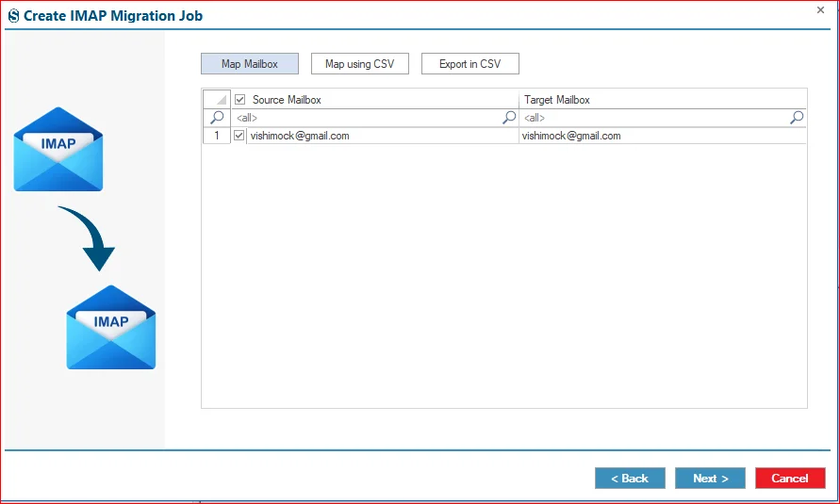Click the Source Mailbox filter search icon
Viewport: 840px width, 504px height.
click(x=509, y=117)
